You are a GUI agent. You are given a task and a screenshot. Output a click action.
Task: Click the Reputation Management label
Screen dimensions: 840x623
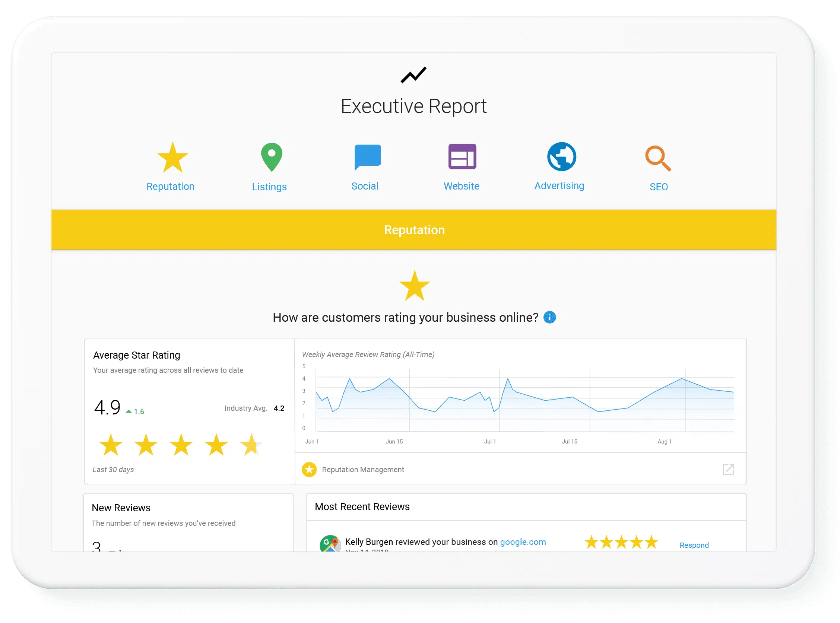363,470
